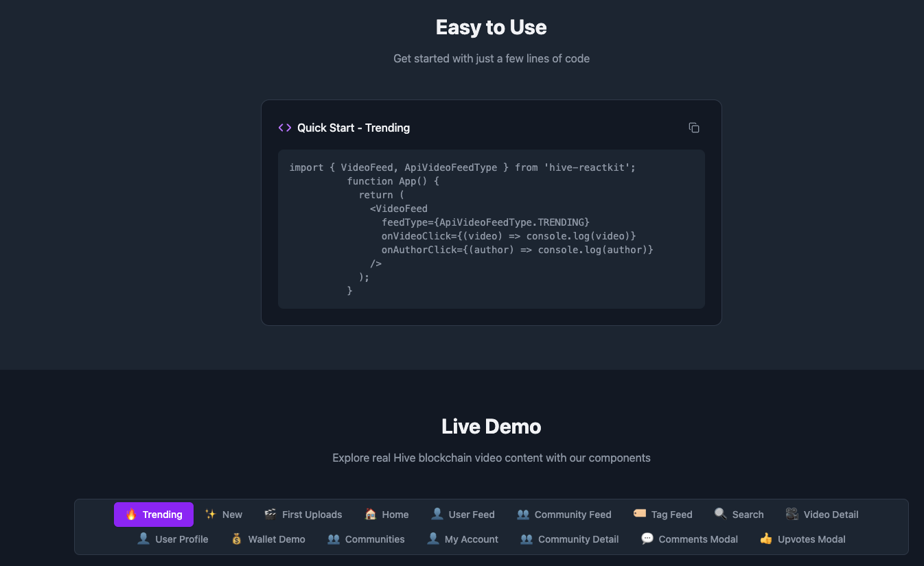Click the import line mentioning 'hive-reactkit'
924x566 pixels.
coord(463,167)
